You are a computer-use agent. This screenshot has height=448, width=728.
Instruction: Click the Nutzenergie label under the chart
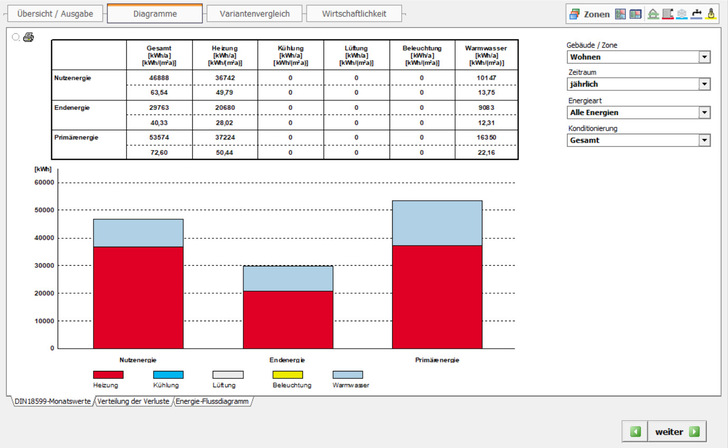pos(138,360)
